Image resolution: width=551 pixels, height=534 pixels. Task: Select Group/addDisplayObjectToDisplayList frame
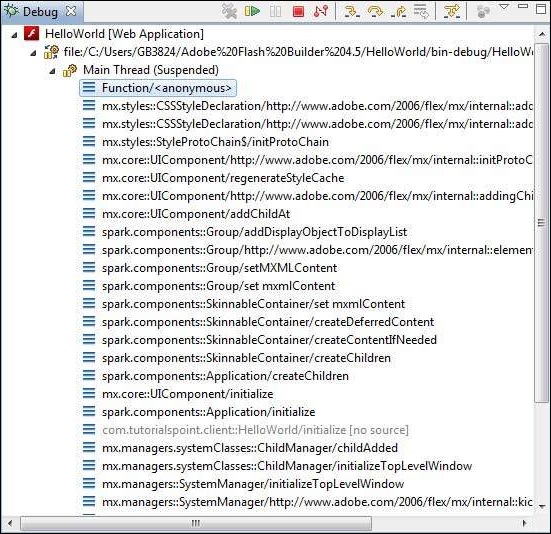click(x=254, y=232)
